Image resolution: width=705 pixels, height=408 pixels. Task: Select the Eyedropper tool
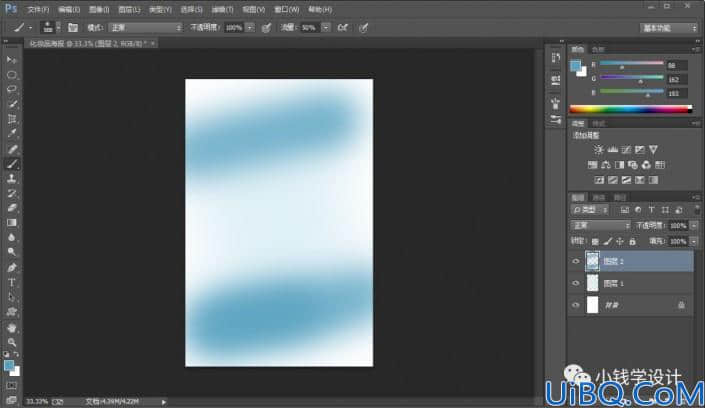coord(12,134)
